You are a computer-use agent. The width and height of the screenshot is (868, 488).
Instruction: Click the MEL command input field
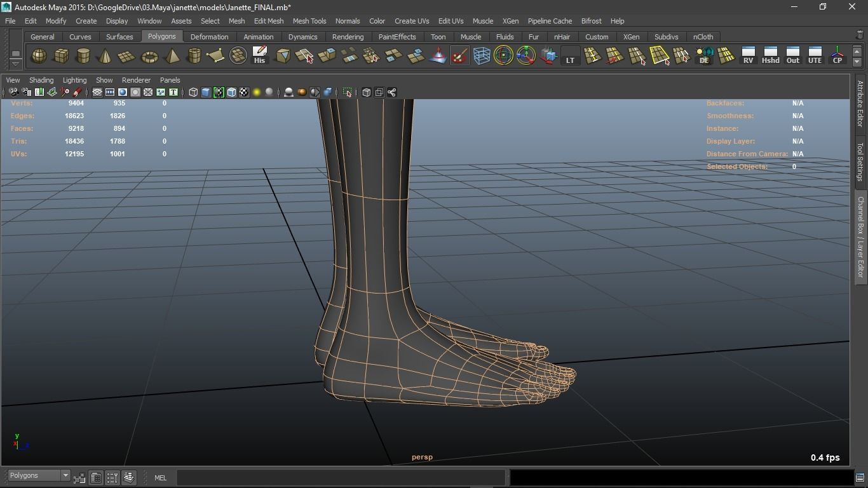(x=341, y=478)
